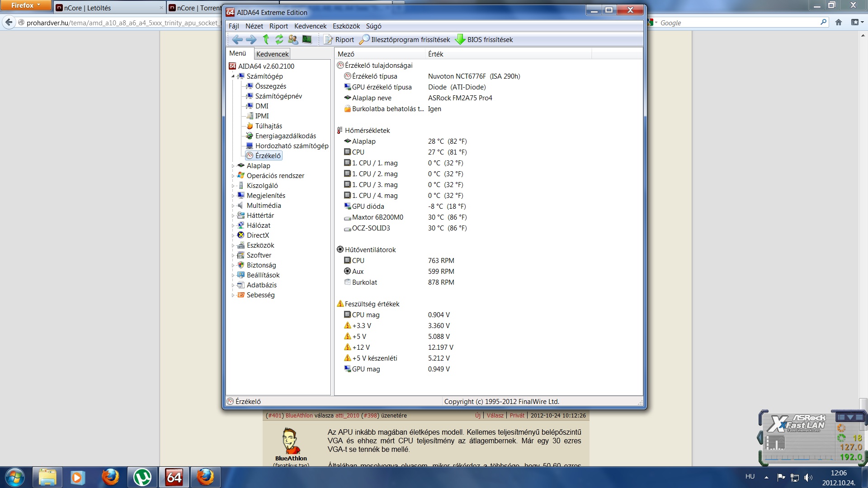This screenshot has height=488, width=868.
Task: Select Adatbázis in the tree
Action: (261, 285)
